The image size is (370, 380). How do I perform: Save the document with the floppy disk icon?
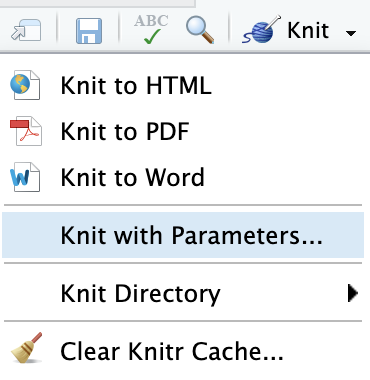click(x=89, y=31)
